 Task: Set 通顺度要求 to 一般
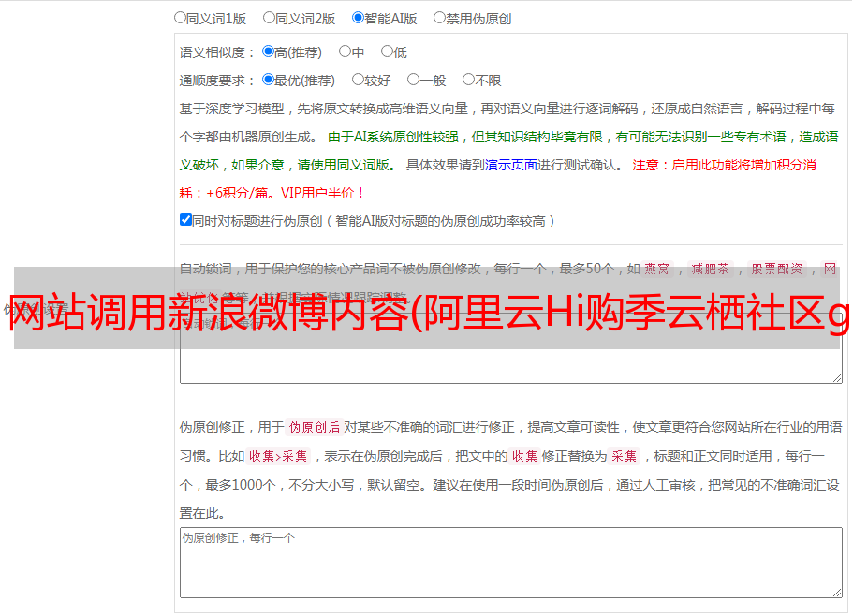[x=413, y=80]
